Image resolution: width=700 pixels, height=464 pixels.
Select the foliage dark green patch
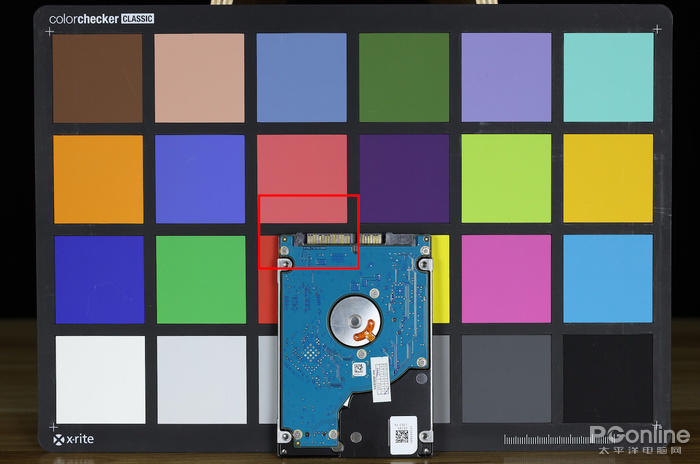pos(404,78)
